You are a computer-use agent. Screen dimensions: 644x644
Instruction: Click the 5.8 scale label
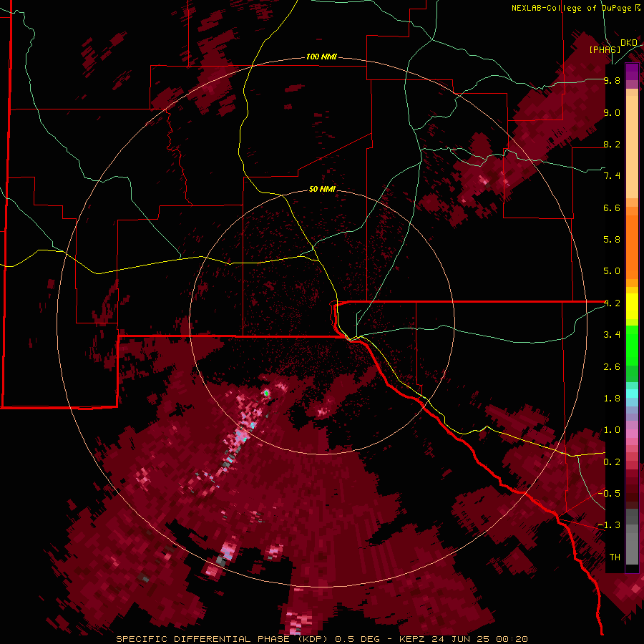pos(612,240)
